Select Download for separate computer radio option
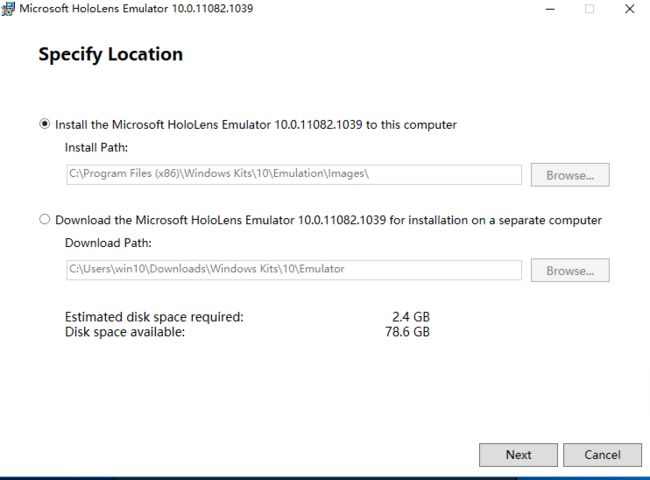The width and height of the screenshot is (650, 480). [44, 219]
